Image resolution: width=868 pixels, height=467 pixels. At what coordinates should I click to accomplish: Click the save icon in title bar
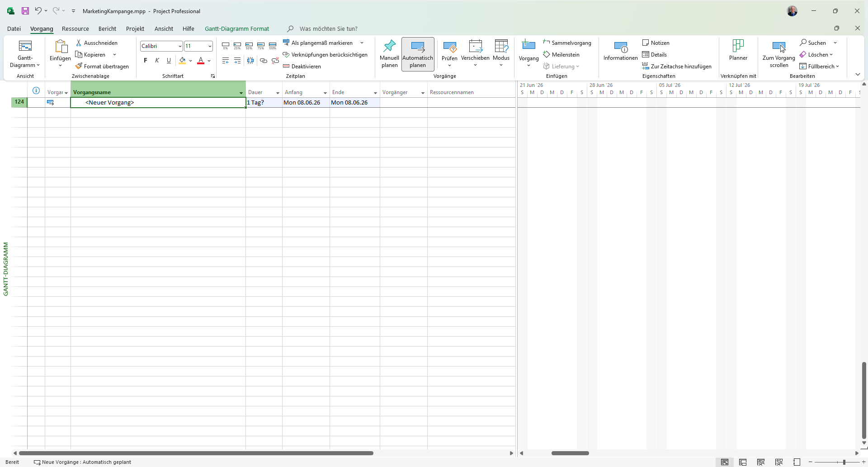pyautogui.click(x=25, y=11)
